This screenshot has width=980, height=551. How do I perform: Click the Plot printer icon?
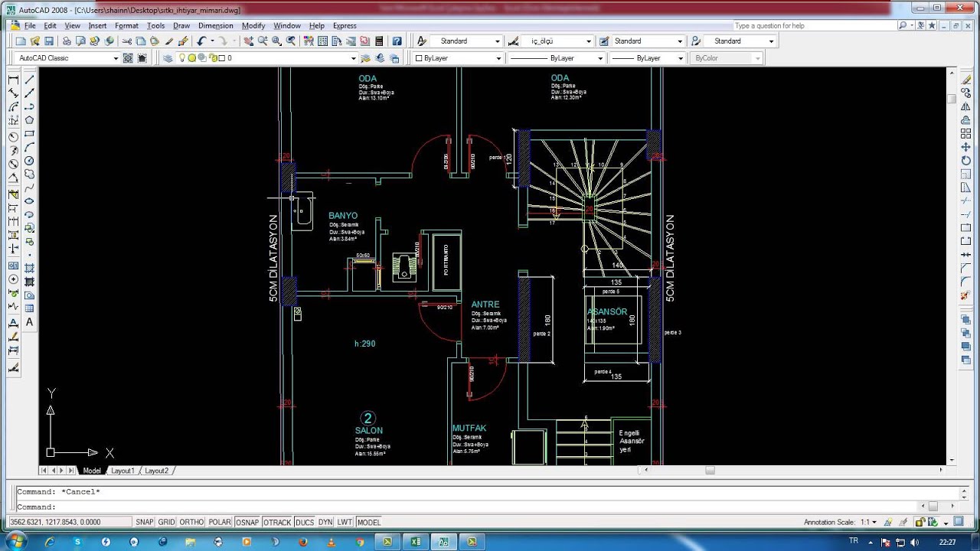tap(67, 41)
